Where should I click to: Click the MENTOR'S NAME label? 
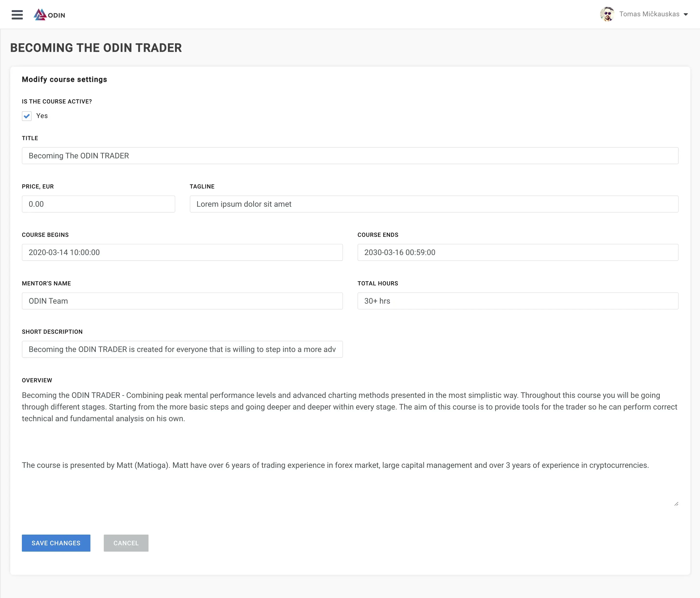(46, 283)
